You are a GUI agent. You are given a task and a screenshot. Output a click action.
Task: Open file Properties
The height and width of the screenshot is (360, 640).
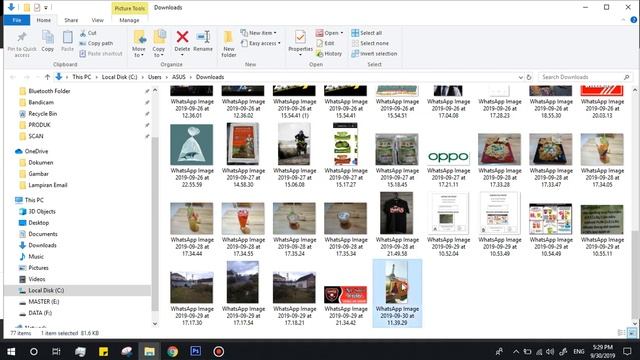pos(300,42)
